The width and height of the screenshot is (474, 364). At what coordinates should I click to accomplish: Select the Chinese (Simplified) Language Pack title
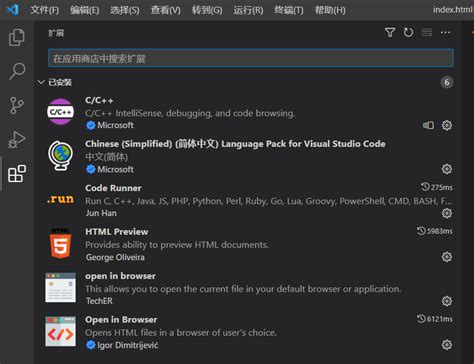coord(235,144)
